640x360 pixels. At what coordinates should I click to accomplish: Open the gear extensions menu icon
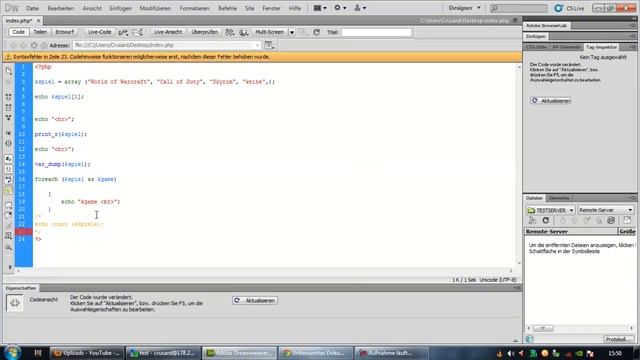pyautogui.click(x=340, y=8)
